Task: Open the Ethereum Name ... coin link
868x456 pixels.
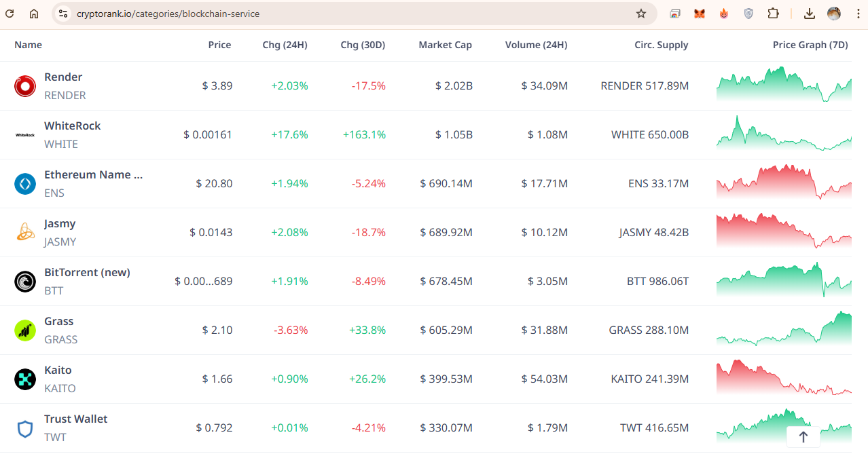Action: [x=94, y=174]
